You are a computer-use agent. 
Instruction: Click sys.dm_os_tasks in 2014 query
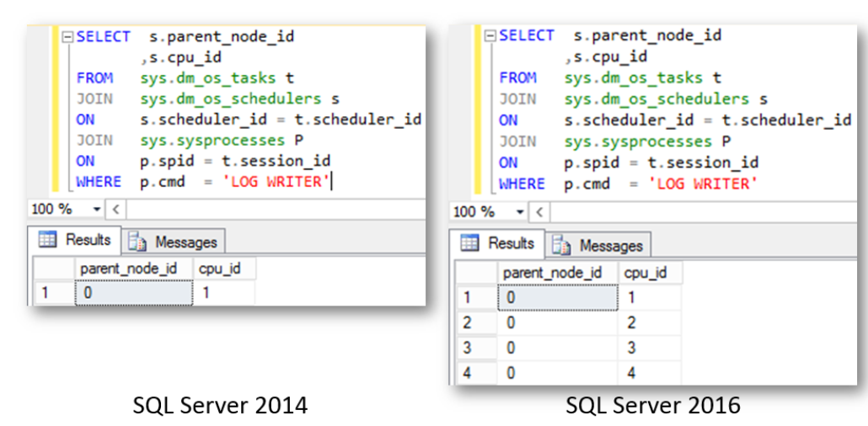point(208,78)
